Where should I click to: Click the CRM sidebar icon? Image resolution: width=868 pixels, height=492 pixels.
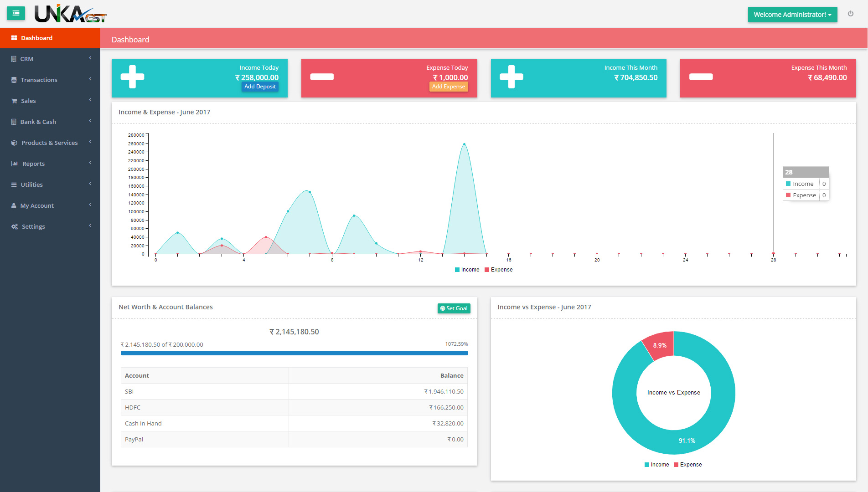[14, 59]
